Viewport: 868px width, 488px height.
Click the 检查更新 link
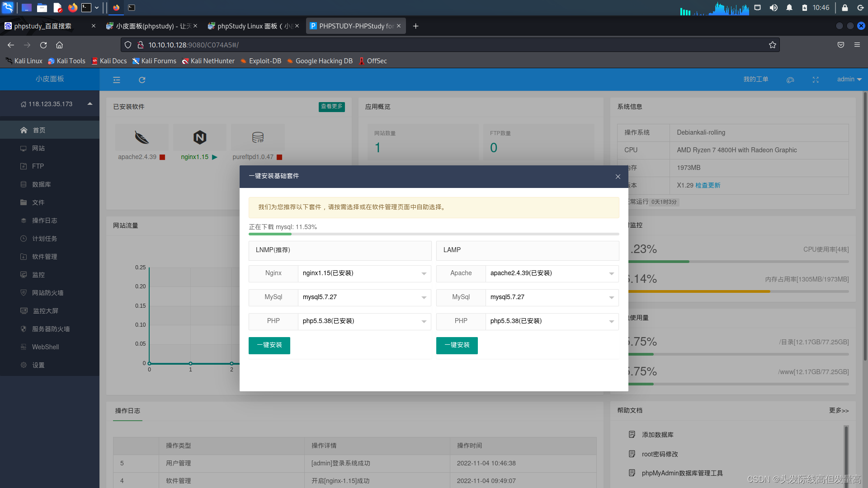pyautogui.click(x=708, y=185)
